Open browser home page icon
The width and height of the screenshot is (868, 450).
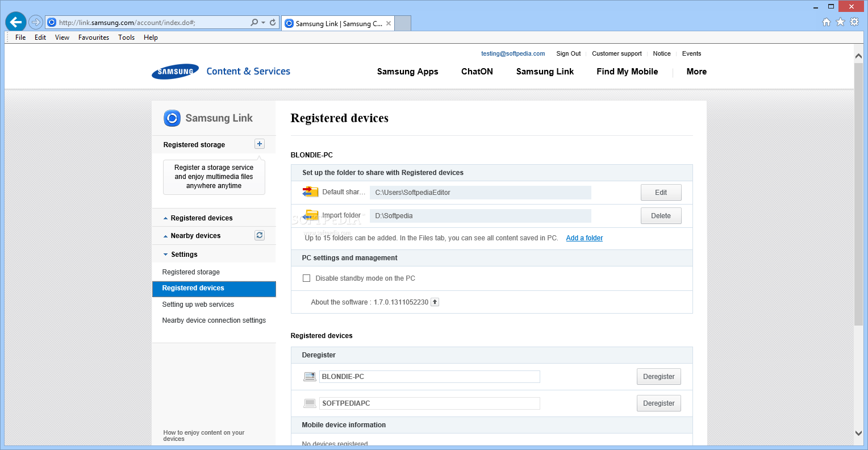[x=827, y=22]
